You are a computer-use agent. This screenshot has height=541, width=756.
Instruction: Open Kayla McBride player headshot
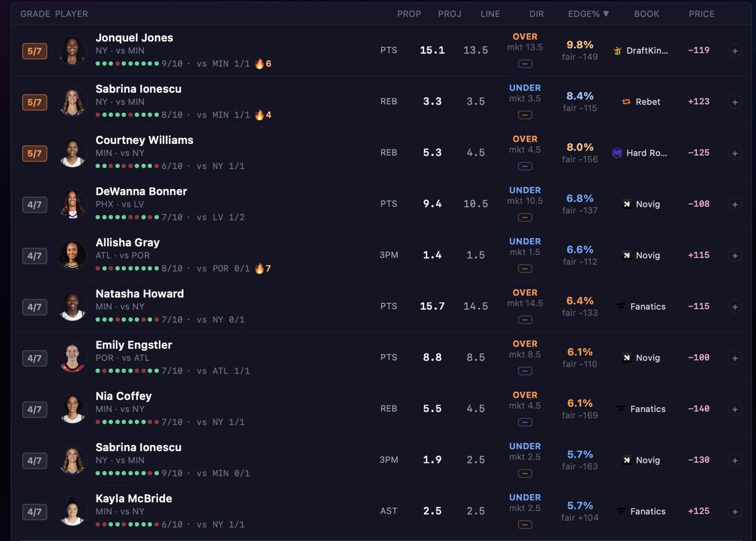[x=72, y=511]
